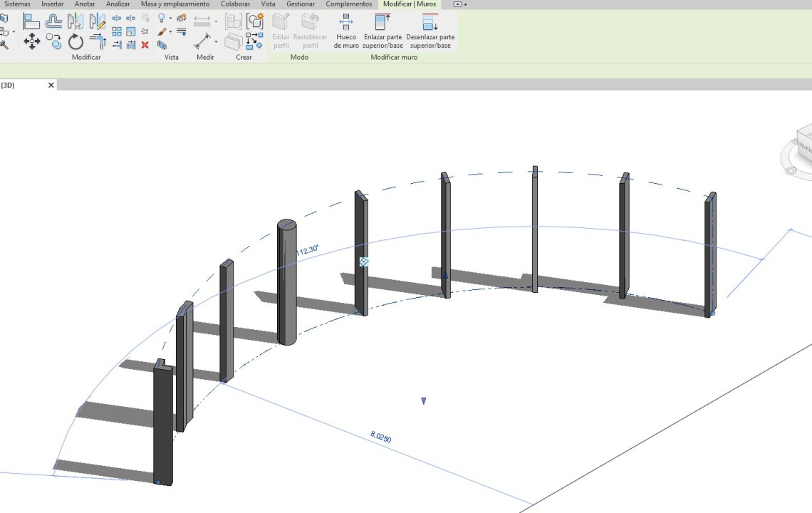Click the Offset (Desfase) tool icon
The height and width of the screenshot is (513, 812).
53,21
